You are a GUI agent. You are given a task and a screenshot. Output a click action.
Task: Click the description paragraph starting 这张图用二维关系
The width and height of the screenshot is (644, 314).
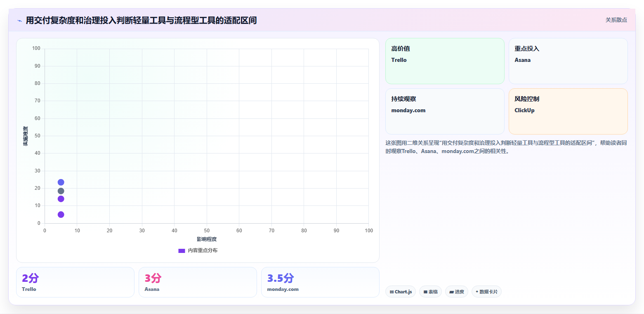pos(506,147)
